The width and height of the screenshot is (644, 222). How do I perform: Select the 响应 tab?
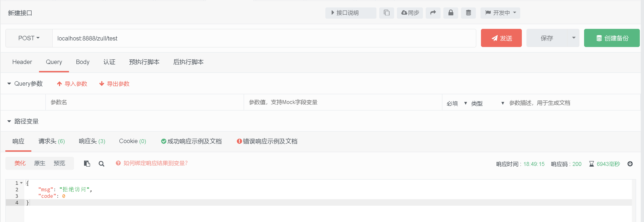pos(18,141)
